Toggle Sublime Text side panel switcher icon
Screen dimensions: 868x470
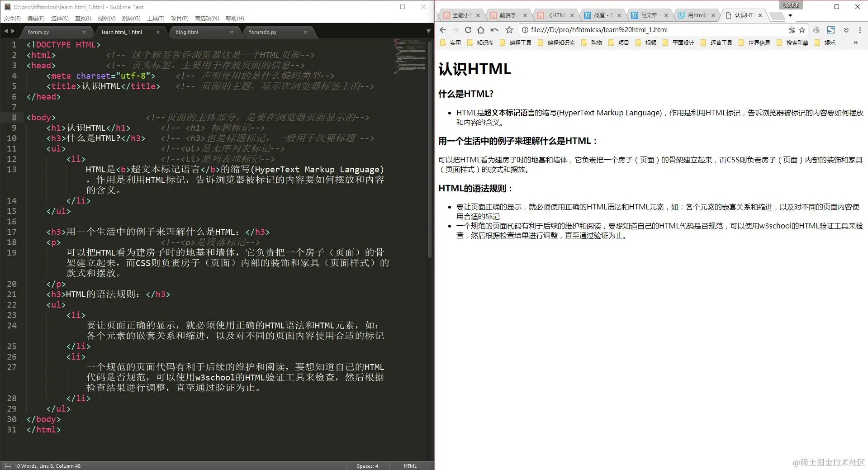[7, 466]
